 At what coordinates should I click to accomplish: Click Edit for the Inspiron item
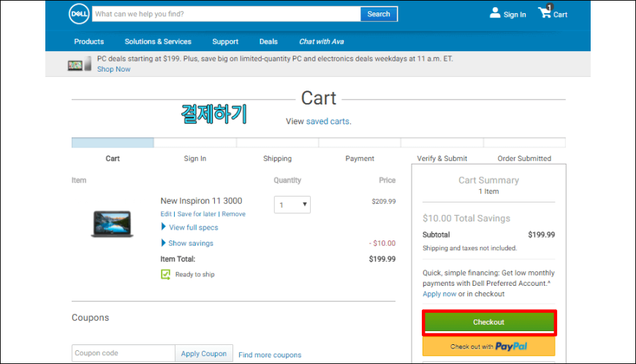166,214
